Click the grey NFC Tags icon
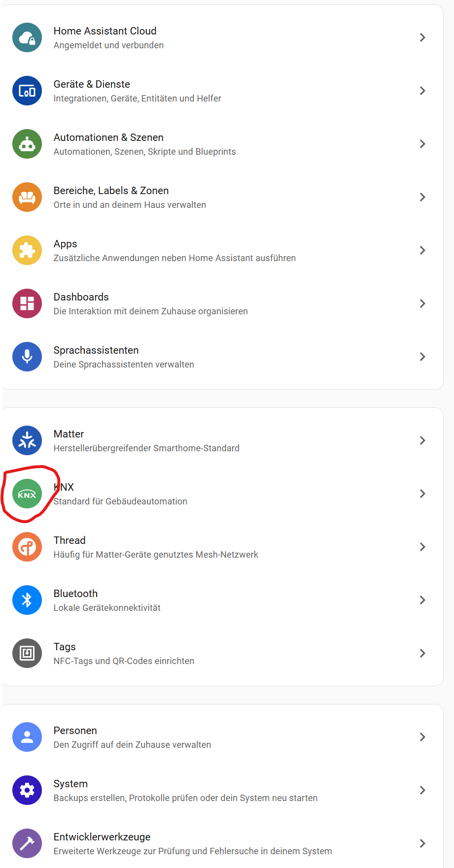Viewport: 454px width, 868px height. (27, 653)
